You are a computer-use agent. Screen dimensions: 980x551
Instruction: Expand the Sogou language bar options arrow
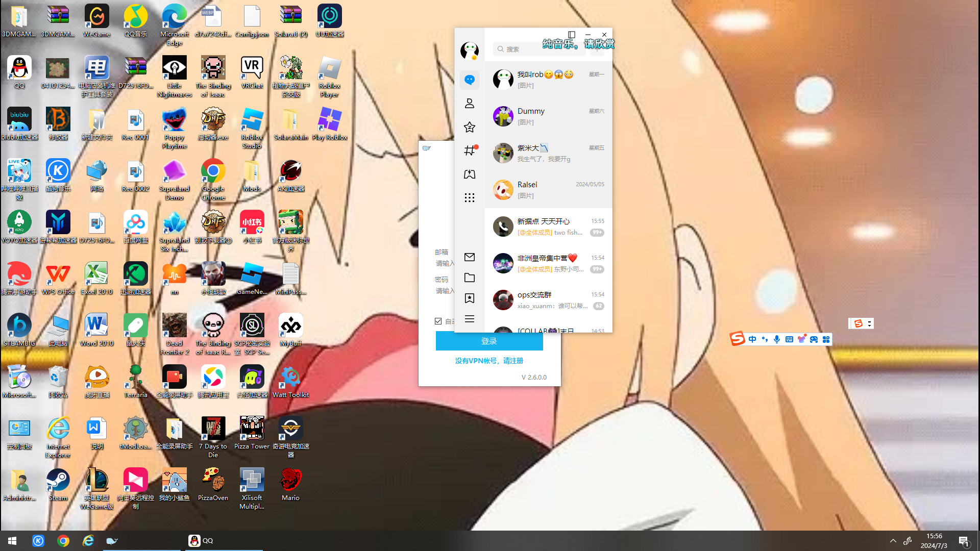[869, 323]
